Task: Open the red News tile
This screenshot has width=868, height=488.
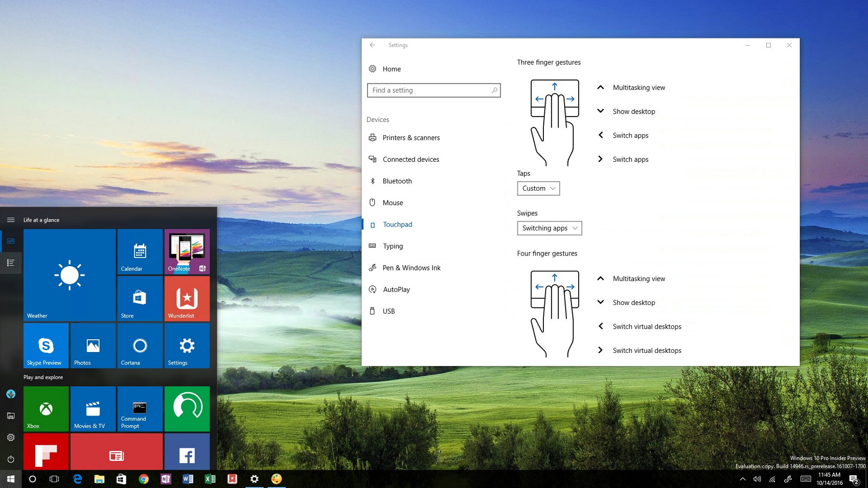Action: [117, 452]
